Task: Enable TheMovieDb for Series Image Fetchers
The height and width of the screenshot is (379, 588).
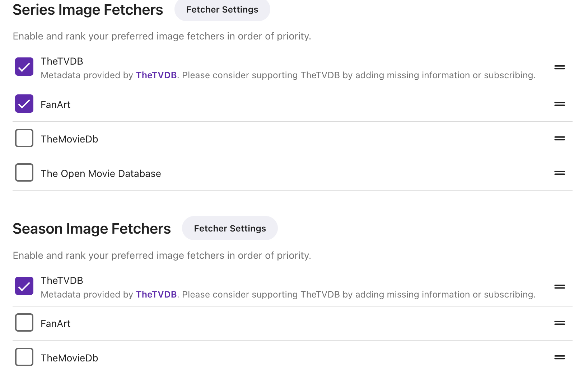Action: (24, 138)
